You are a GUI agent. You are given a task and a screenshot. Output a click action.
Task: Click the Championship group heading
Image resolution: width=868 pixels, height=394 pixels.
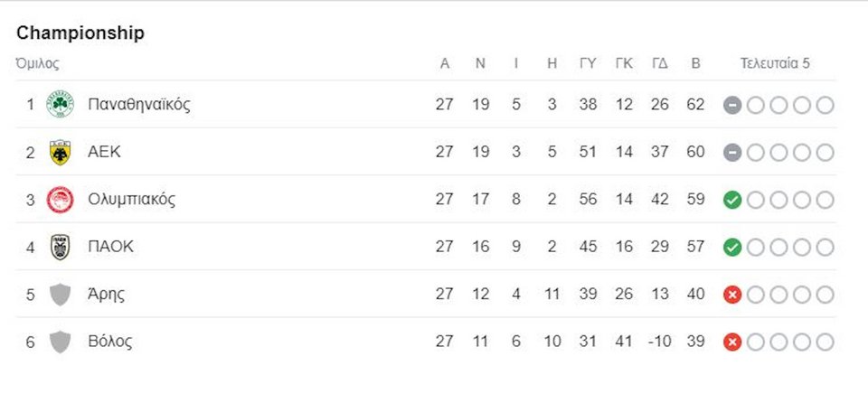coord(80,33)
